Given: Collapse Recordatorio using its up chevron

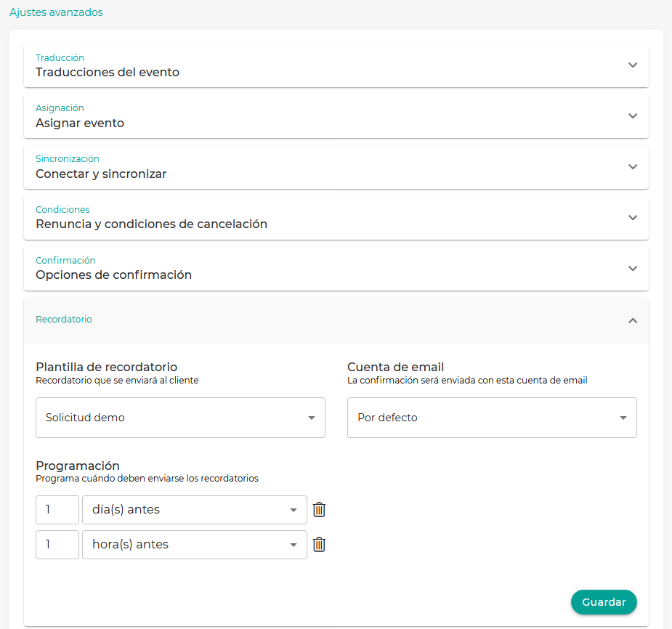Looking at the screenshot, I should click(x=632, y=320).
